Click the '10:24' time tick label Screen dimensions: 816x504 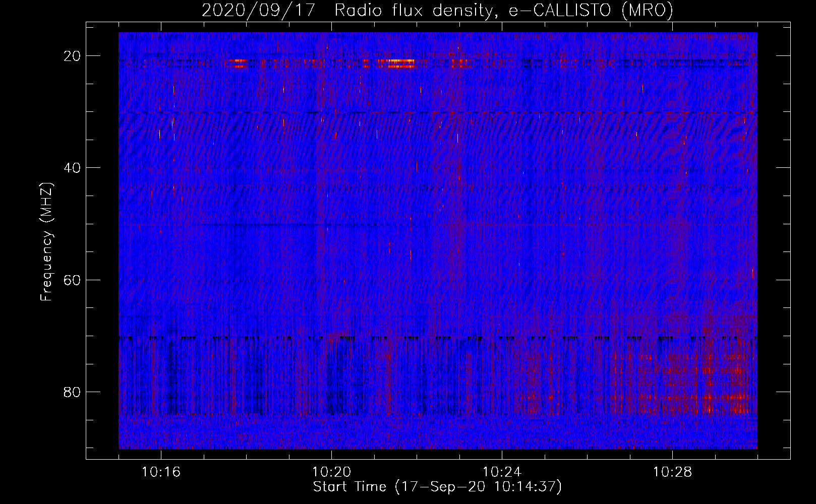[x=502, y=472]
